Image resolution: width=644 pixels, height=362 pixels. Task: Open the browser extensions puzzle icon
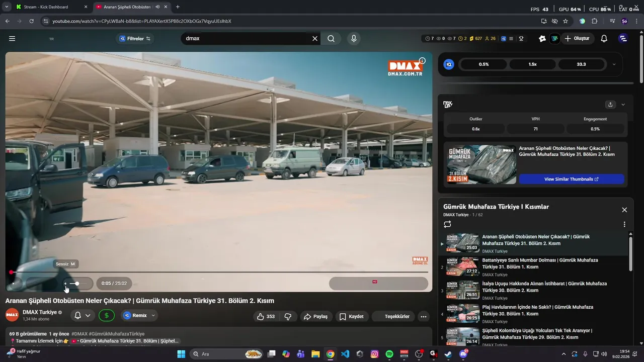tap(594, 21)
